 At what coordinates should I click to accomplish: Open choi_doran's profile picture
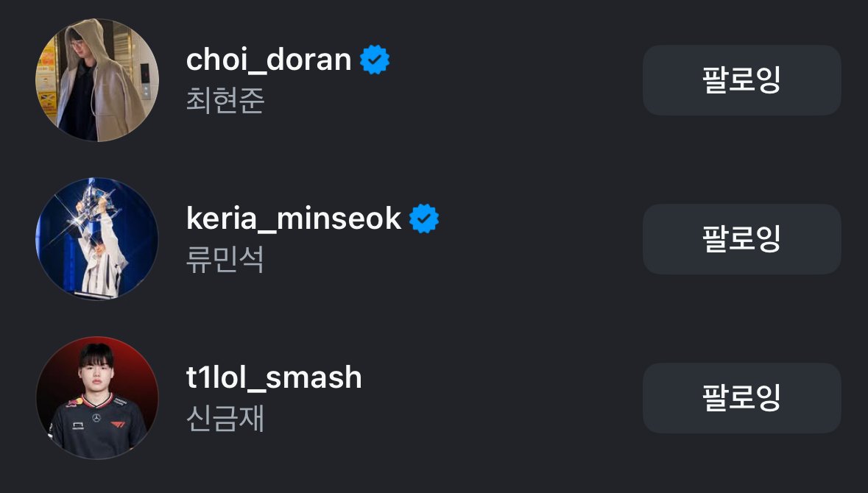point(97,80)
